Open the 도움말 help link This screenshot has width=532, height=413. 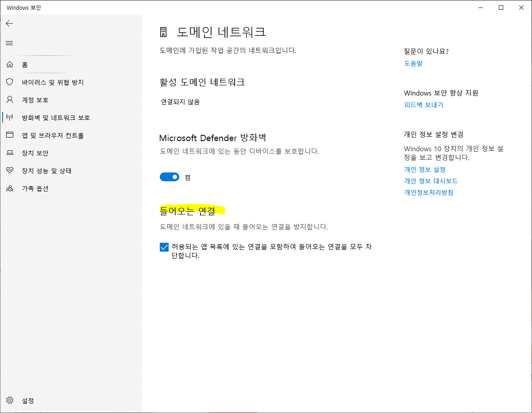[x=413, y=63]
